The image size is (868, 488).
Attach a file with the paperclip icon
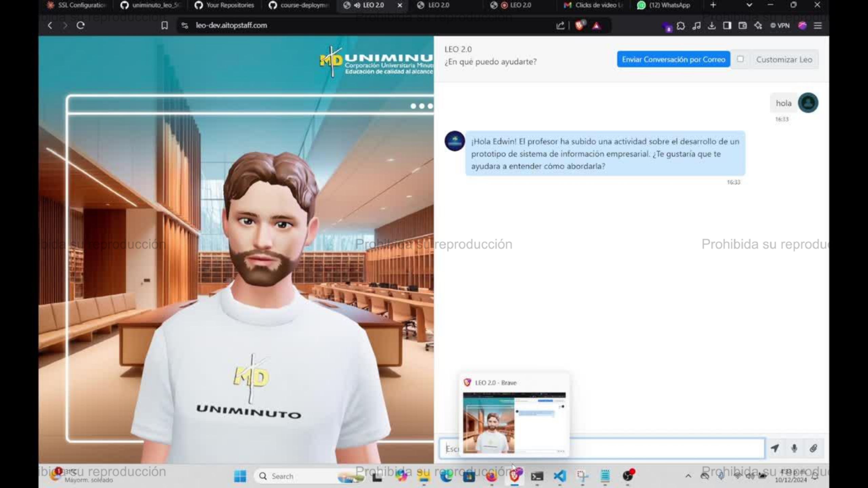pyautogui.click(x=813, y=448)
